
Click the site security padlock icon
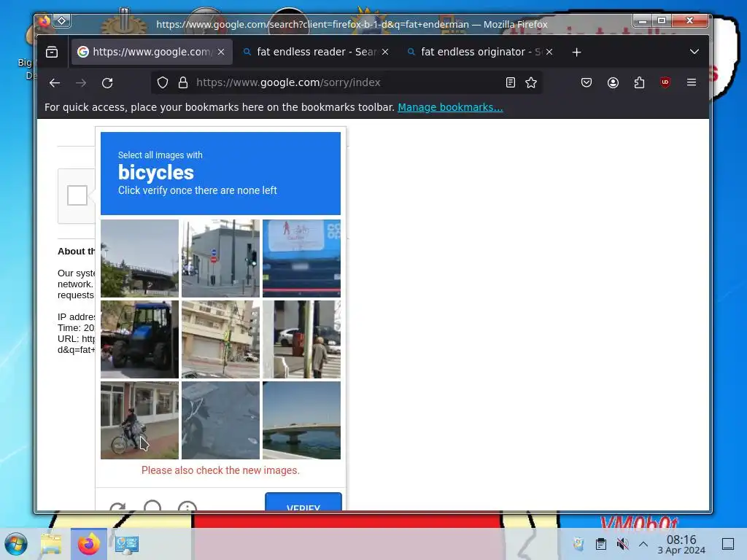click(183, 83)
